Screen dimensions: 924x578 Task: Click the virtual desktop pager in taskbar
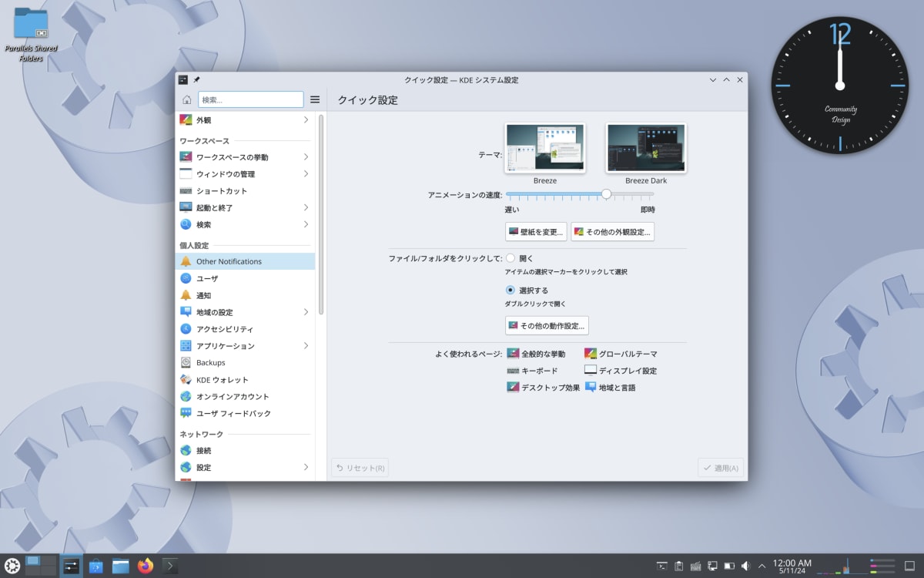(x=41, y=566)
